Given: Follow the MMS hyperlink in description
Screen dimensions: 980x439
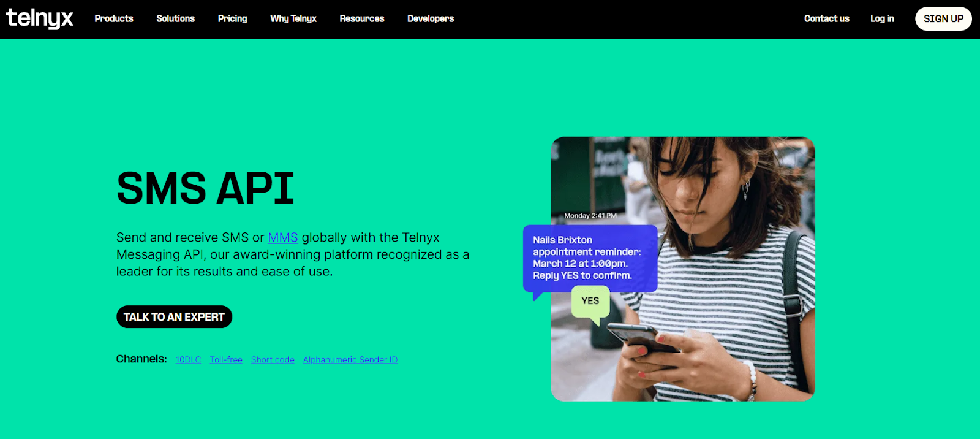Looking at the screenshot, I should pos(283,237).
